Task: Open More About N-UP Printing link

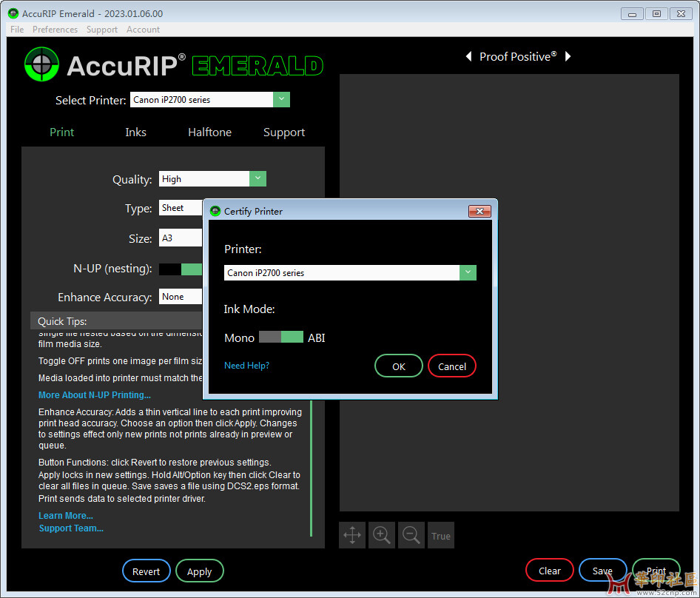Action: [x=95, y=394]
